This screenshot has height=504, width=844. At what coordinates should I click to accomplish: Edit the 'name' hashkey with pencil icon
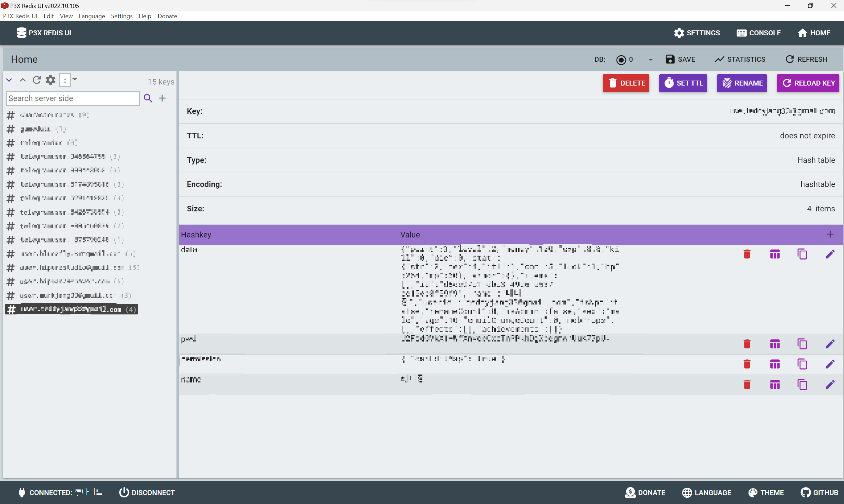830,384
